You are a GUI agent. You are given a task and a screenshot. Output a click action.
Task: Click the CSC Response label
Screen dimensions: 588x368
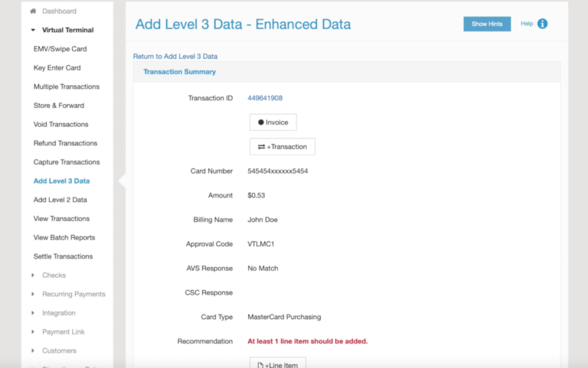(x=209, y=293)
